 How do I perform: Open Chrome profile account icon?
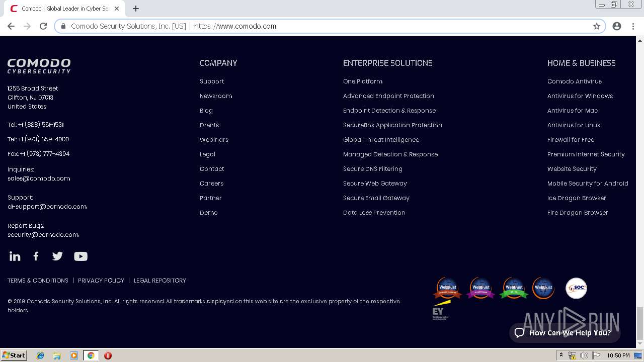pos(617,26)
